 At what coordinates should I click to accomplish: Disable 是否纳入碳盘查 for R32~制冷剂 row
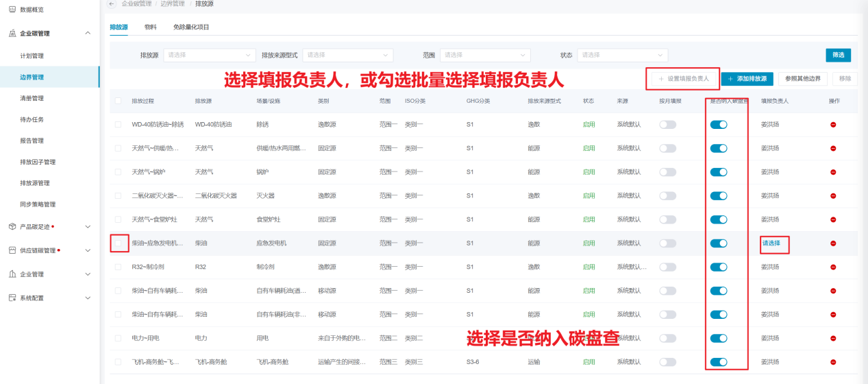point(719,267)
